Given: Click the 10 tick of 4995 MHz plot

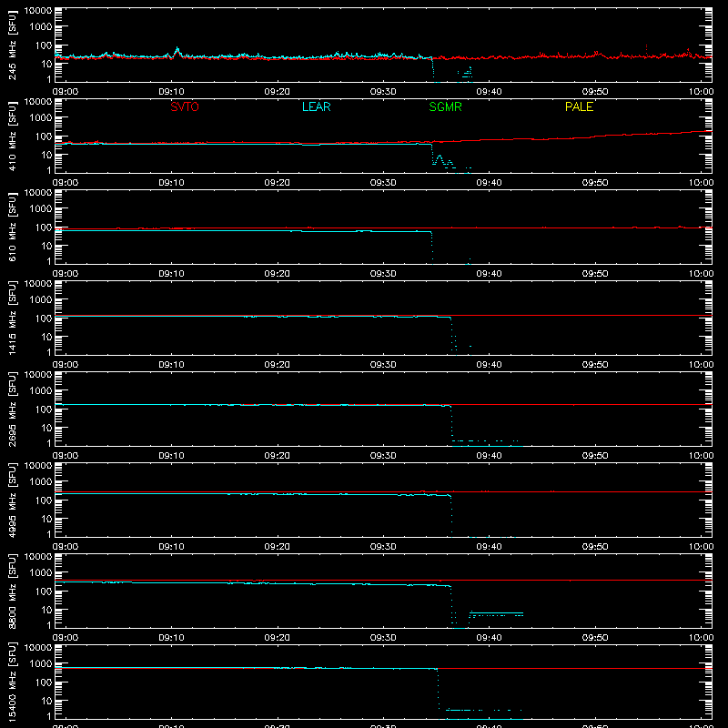Looking at the screenshot, I should (x=46, y=519).
